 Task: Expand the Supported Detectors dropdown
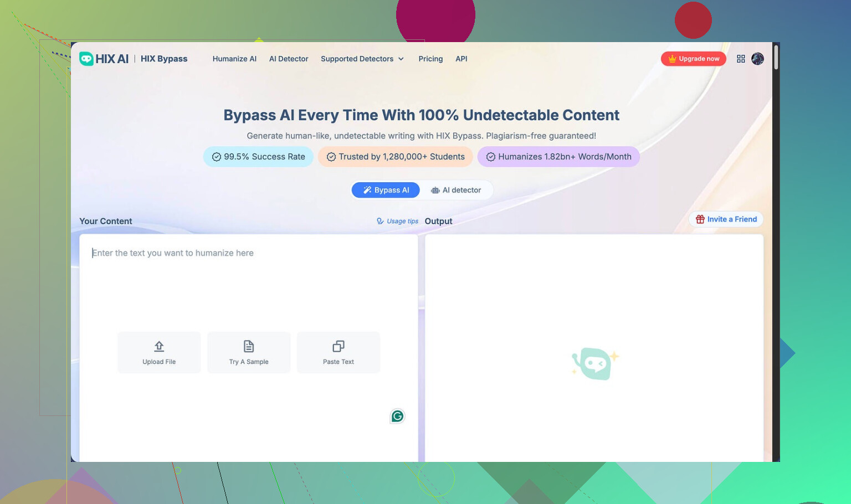click(x=362, y=59)
